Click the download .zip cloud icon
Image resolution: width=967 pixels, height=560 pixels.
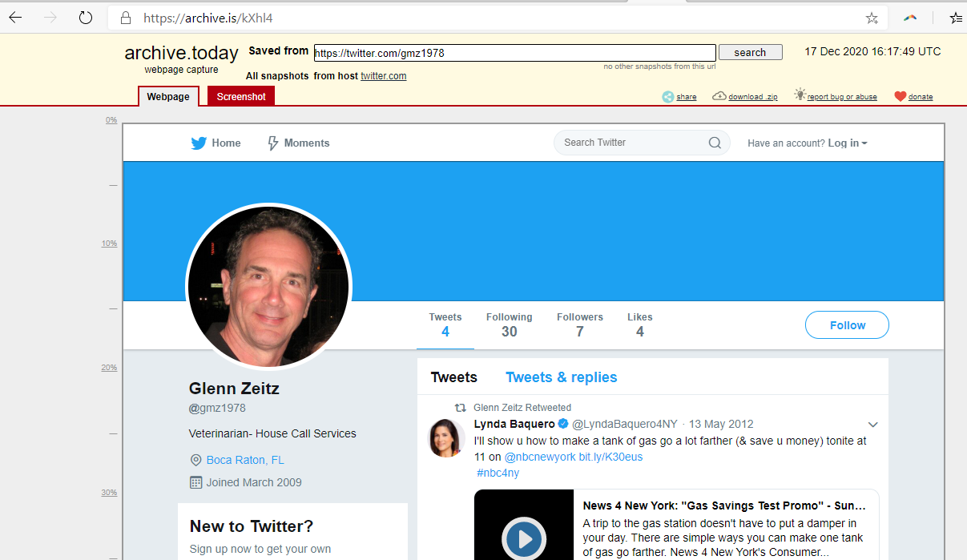coord(719,96)
